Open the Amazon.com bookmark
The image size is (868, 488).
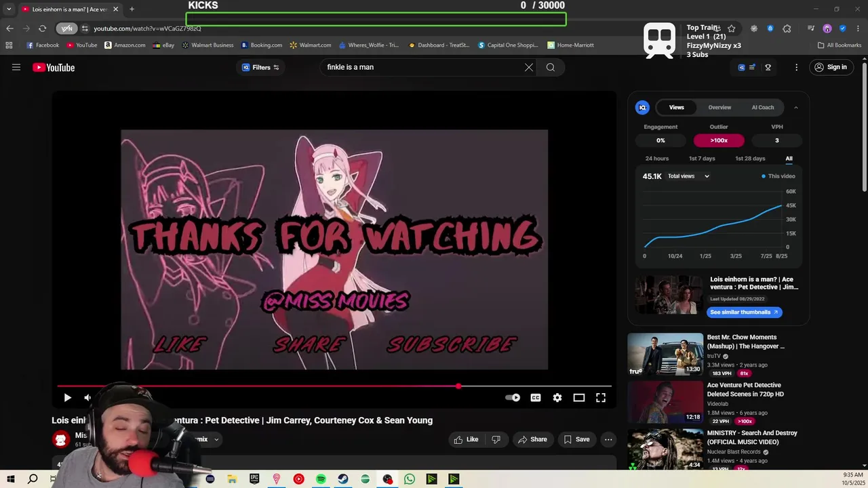click(125, 45)
